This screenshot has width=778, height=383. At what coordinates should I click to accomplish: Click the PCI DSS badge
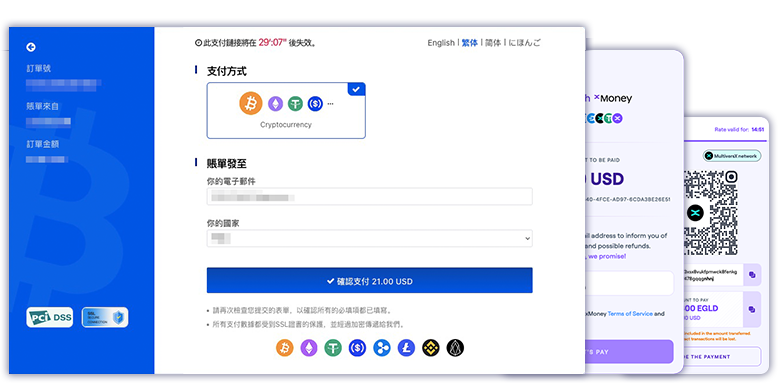point(50,318)
